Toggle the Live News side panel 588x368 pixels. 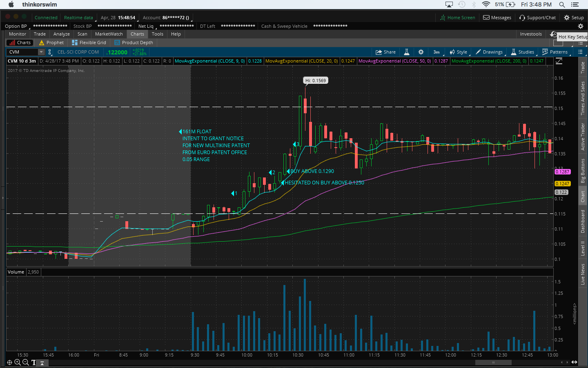583,274
